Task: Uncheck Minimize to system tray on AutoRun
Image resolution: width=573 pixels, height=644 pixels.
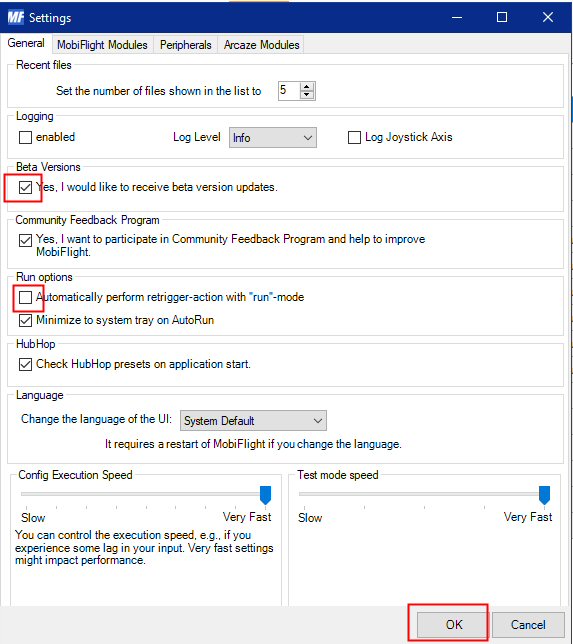Action: [x=25, y=320]
